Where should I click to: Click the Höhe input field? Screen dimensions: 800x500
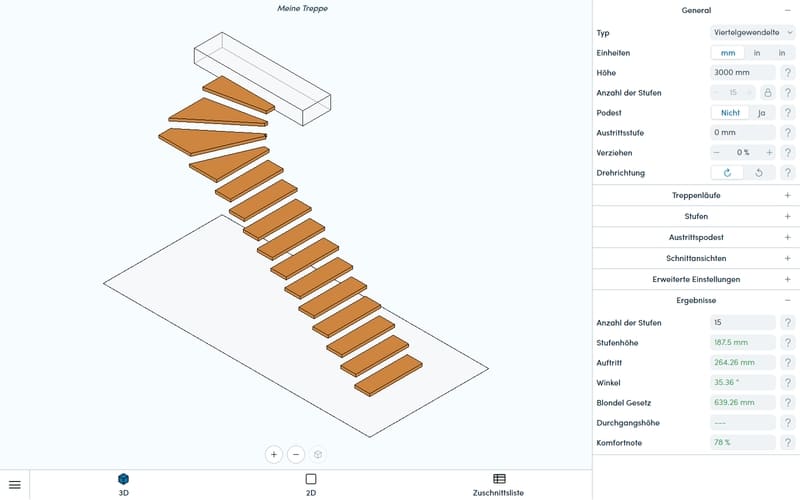(742, 72)
